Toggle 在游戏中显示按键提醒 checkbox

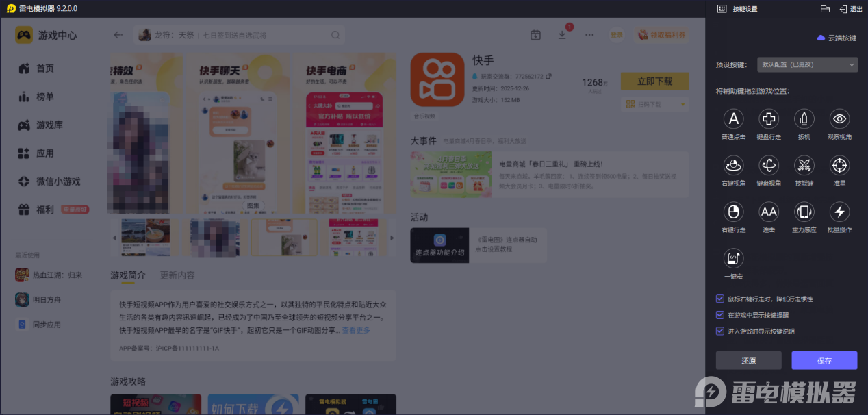click(719, 315)
